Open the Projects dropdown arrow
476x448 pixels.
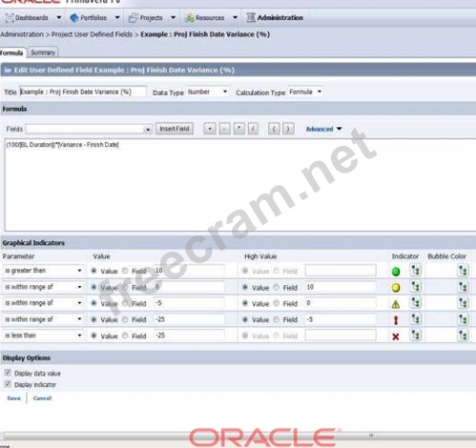(173, 17)
